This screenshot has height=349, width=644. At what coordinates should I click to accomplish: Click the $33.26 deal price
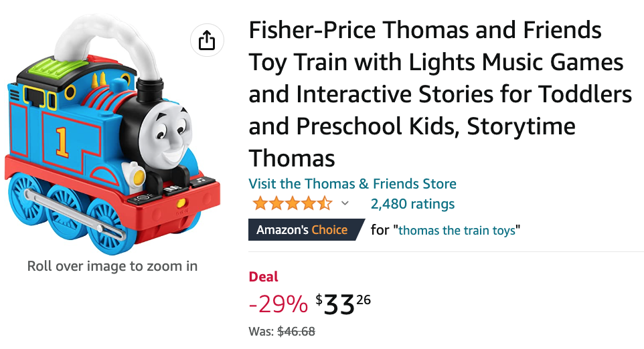[x=343, y=304]
